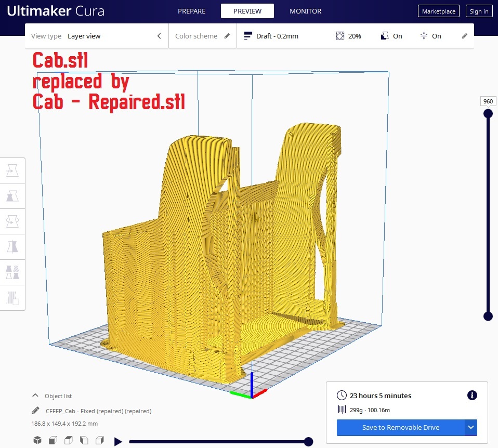Select the Move tool in left toolbar

(12, 170)
